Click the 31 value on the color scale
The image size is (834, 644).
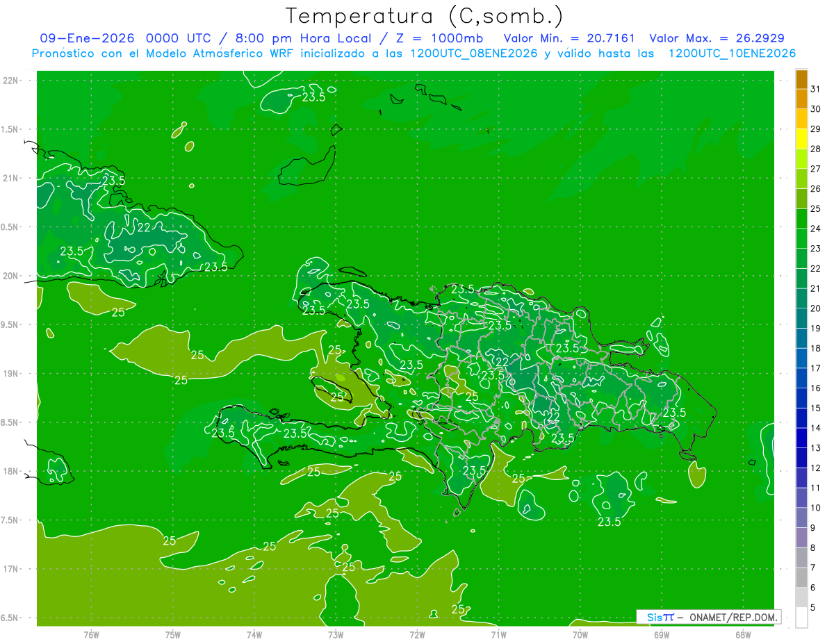pyautogui.click(x=815, y=89)
